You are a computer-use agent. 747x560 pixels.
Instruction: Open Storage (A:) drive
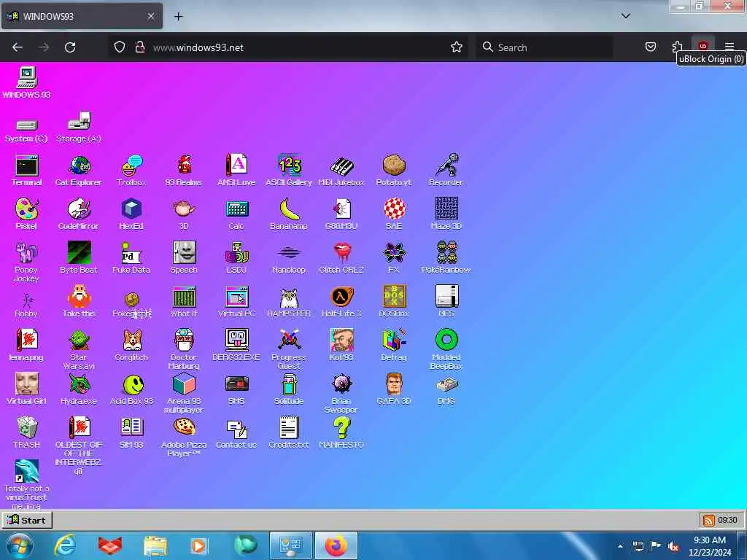(79, 127)
